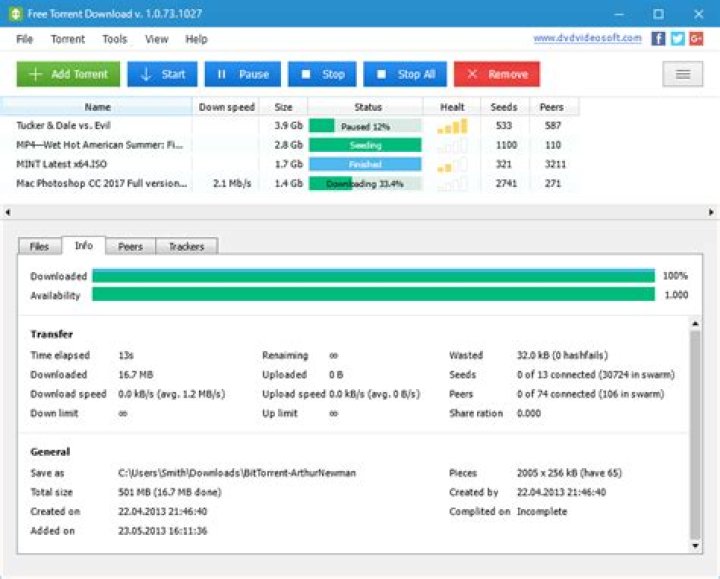Sort torrents by Name column
The width and height of the screenshot is (720, 579).
point(97,107)
